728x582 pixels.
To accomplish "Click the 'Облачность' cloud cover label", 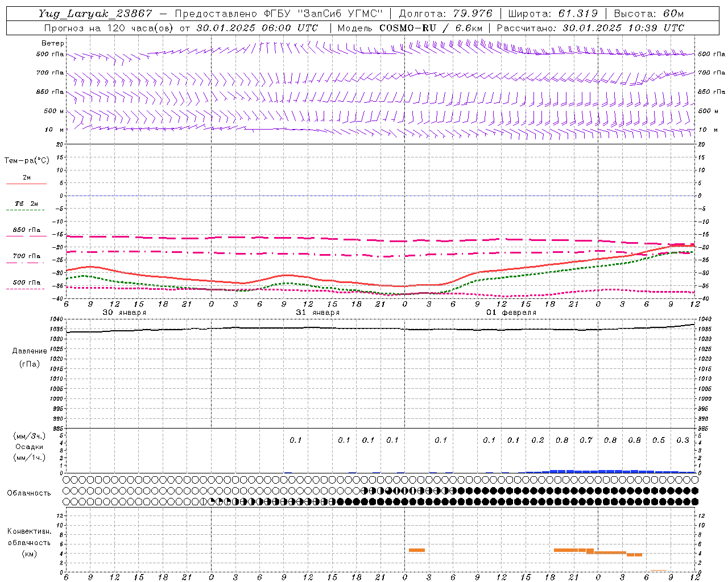I will point(29,493).
